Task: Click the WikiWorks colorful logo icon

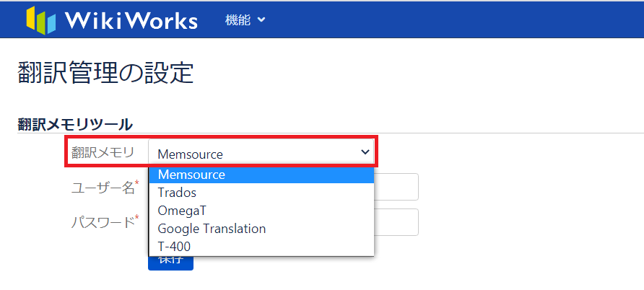Action: pyautogui.click(x=41, y=20)
